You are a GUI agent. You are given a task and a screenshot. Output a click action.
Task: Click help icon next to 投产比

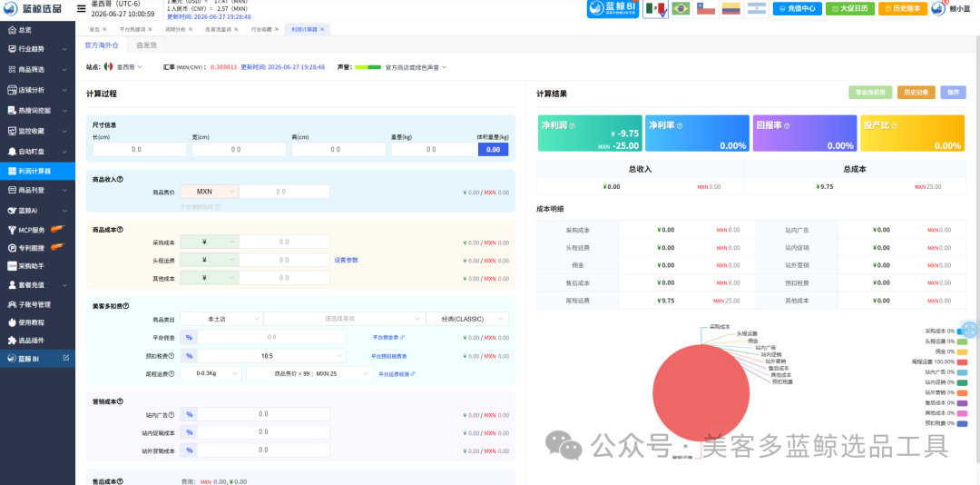pyautogui.click(x=895, y=125)
